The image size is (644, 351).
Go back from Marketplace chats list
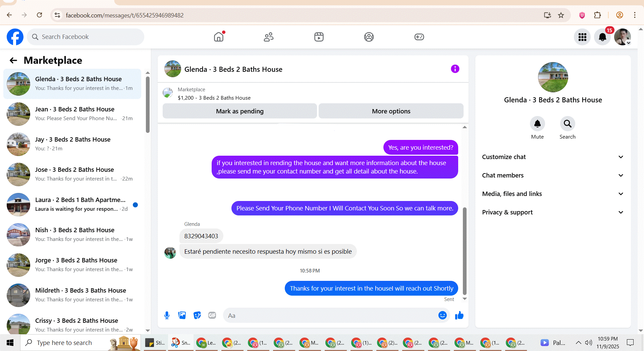point(13,60)
